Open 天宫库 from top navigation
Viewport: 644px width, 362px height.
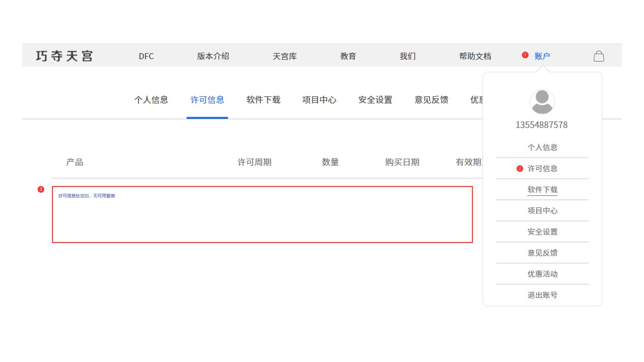[x=284, y=56]
